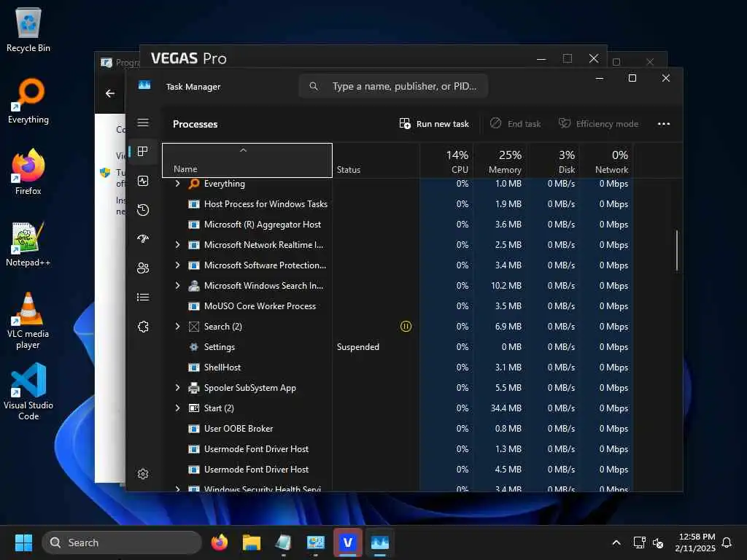Sort by Memory column header
This screenshot has width=747, height=560.
click(500, 160)
